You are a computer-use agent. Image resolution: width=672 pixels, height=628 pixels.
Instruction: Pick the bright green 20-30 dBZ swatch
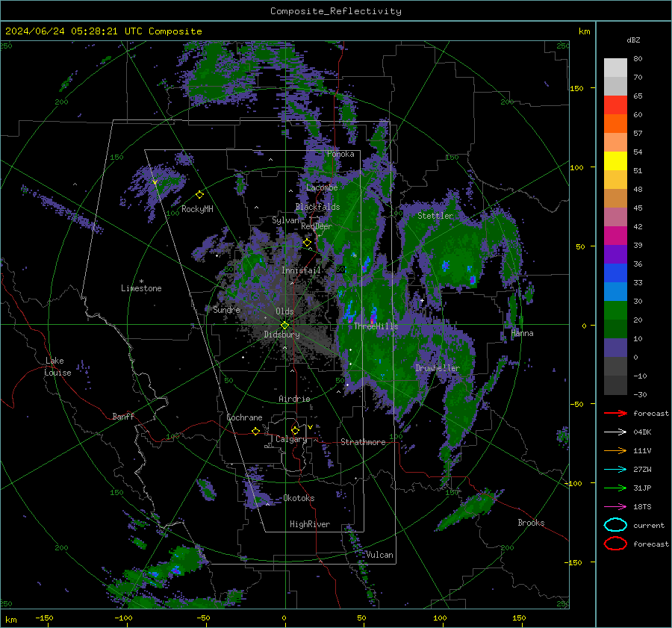click(x=615, y=311)
